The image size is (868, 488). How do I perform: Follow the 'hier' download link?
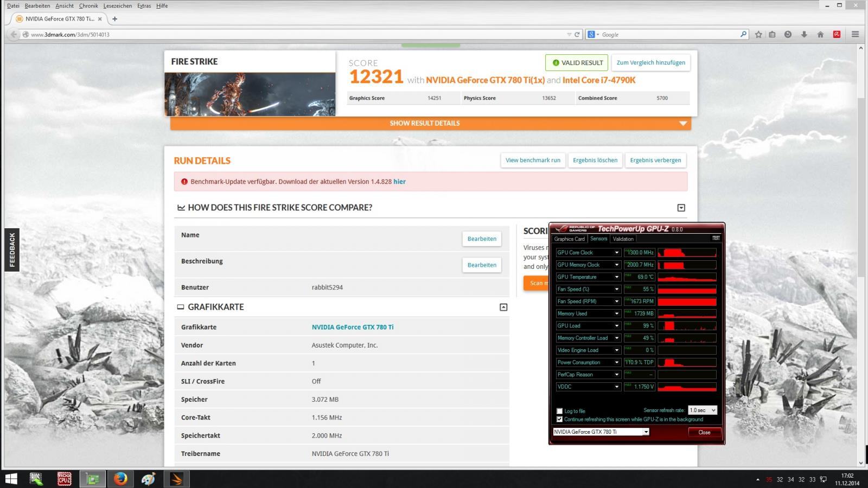tap(399, 182)
